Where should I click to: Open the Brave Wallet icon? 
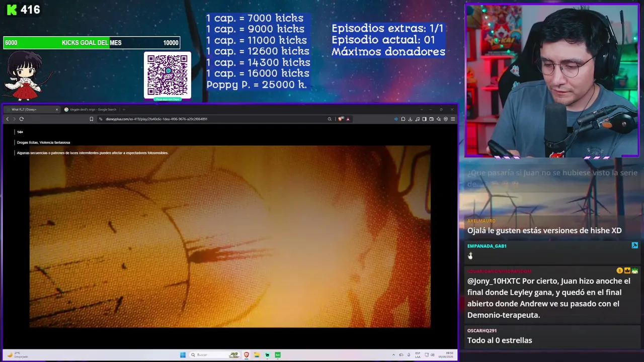pyautogui.click(x=431, y=119)
